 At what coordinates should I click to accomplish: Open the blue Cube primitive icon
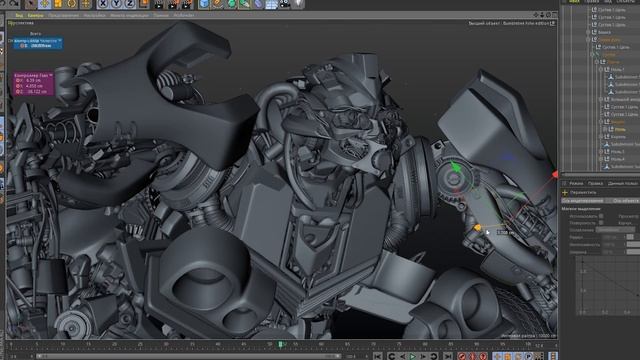(204, 4)
